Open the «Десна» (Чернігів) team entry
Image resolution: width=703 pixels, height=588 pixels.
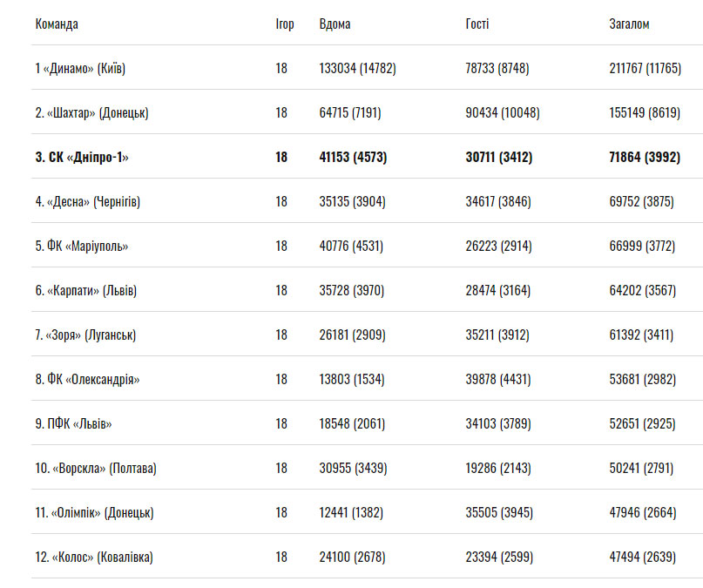coord(87,201)
